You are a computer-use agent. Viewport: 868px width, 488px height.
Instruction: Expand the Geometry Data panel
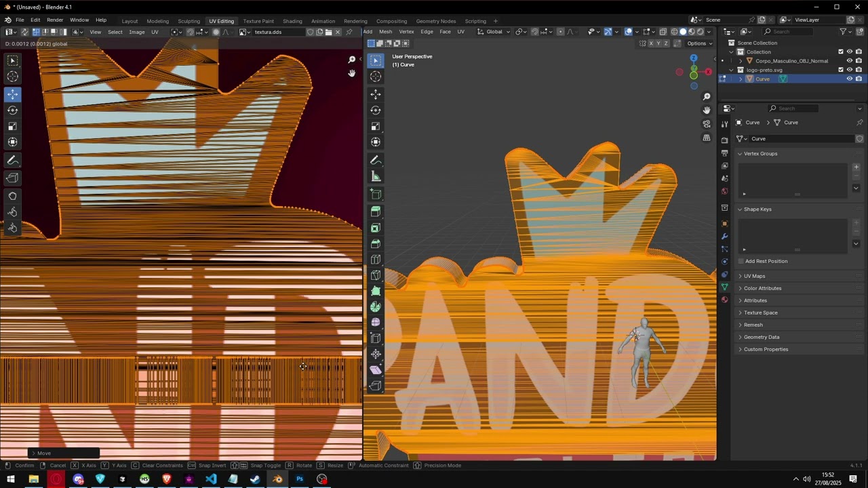(x=761, y=337)
